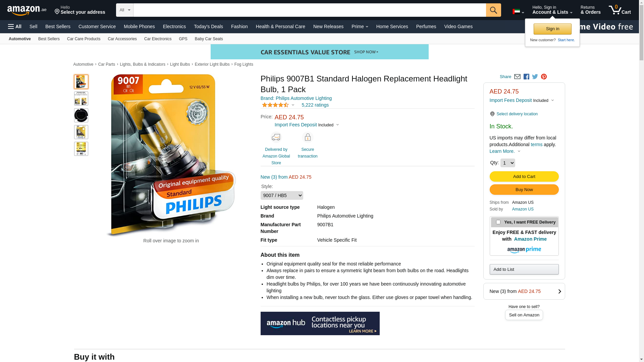Select Car Accessories in Automotive subnav
The height and width of the screenshot is (362, 644).
click(122, 39)
